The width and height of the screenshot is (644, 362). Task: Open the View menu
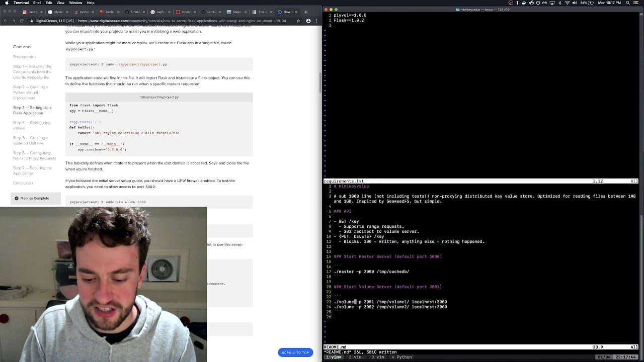coord(60,3)
